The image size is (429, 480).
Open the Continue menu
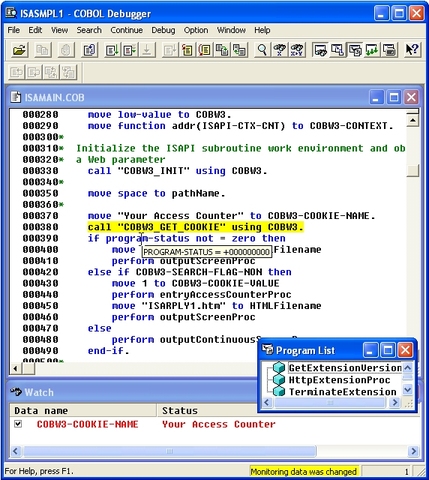click(x=126, y=30)
